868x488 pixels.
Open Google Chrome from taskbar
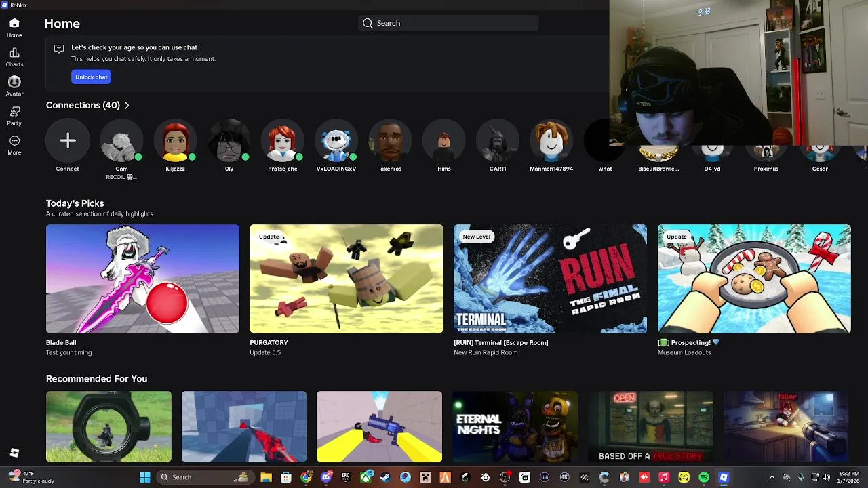(x=306, y=477)
